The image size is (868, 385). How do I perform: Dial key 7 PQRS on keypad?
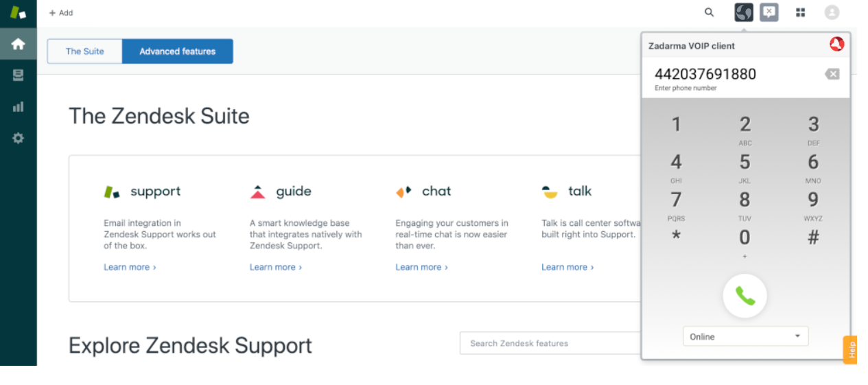tap(676, 206)
